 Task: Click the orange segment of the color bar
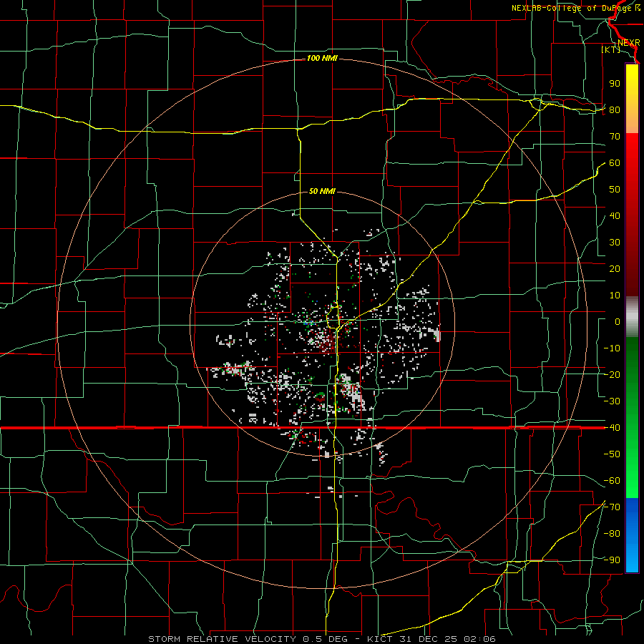pyautogui.click(x=632, y=121)
